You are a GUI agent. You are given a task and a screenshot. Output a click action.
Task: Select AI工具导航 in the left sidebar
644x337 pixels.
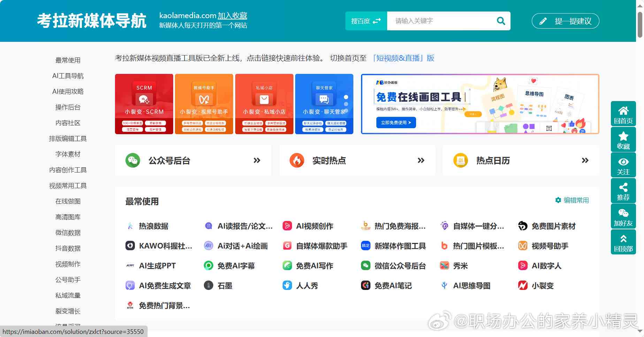68,76
